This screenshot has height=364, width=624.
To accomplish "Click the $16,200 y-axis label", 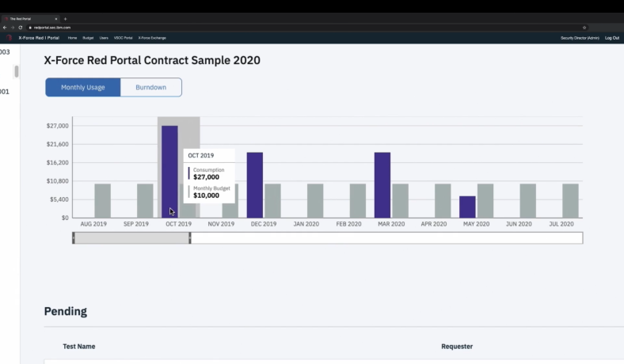I will [x=57, y=162].
